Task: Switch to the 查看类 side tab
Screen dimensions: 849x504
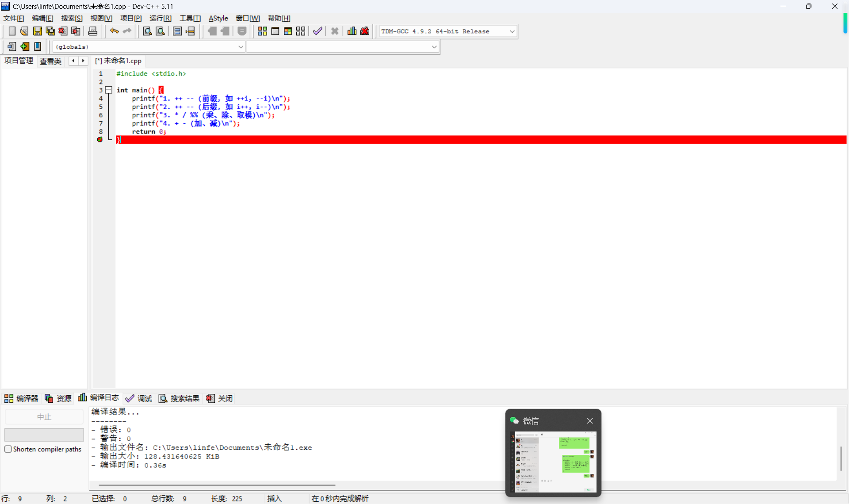Action: tap(50, 61)
